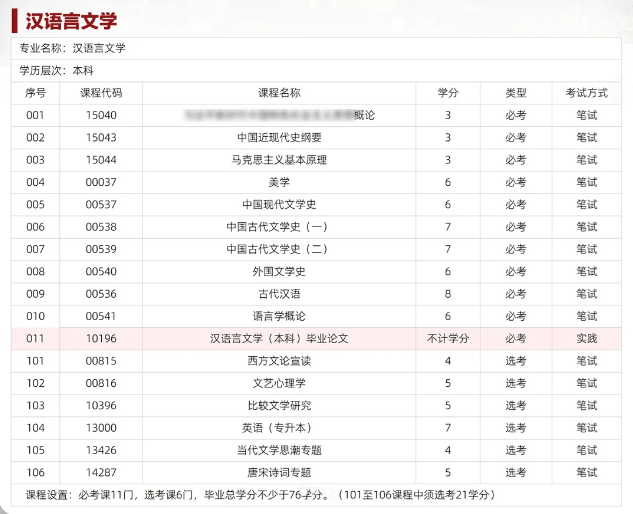Select course code 10396
633x514 pixels.
[101, 405]
